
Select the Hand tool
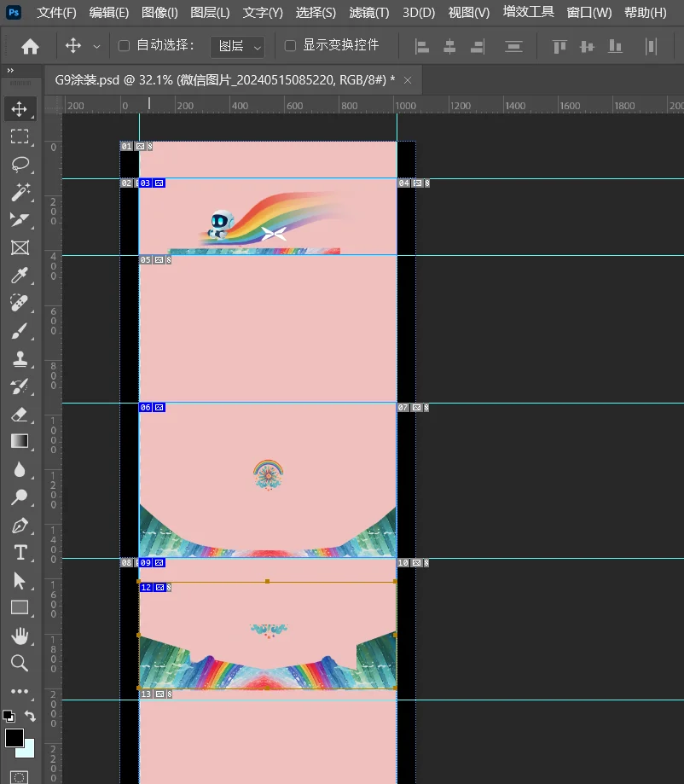coord(19,636)
